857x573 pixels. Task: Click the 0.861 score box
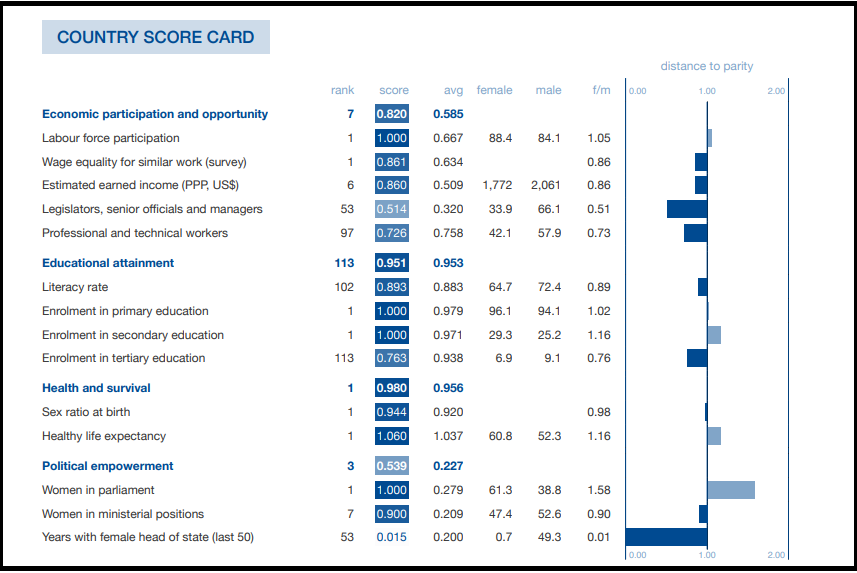click(x=392, y=162)
